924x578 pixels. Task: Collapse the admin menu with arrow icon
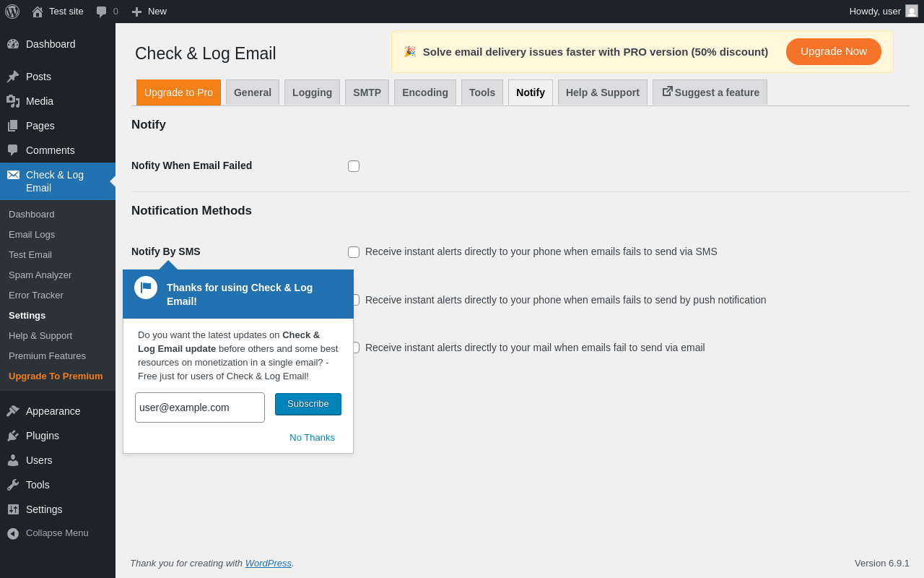coord(13,533)
